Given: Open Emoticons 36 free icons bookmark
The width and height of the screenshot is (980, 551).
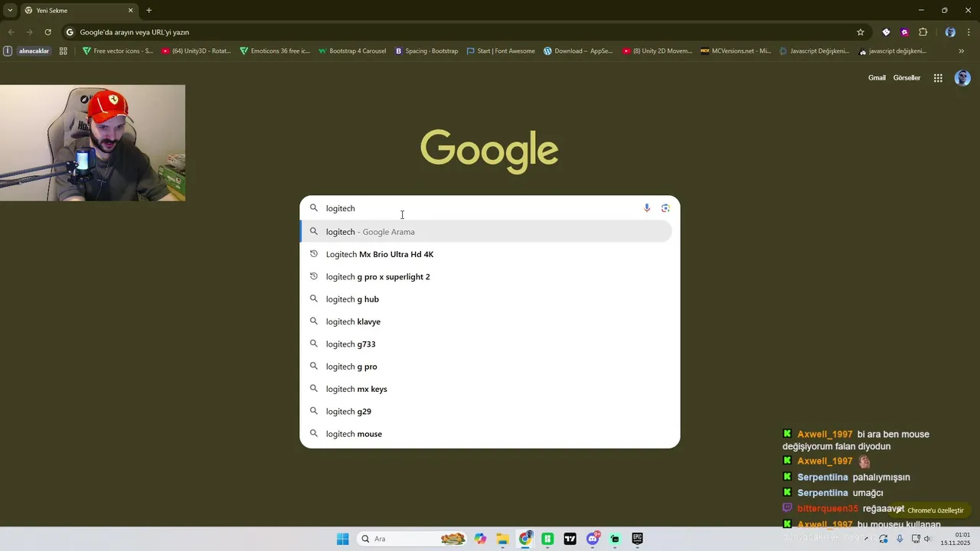Looking at the screenshot, I should coord(275,51).
